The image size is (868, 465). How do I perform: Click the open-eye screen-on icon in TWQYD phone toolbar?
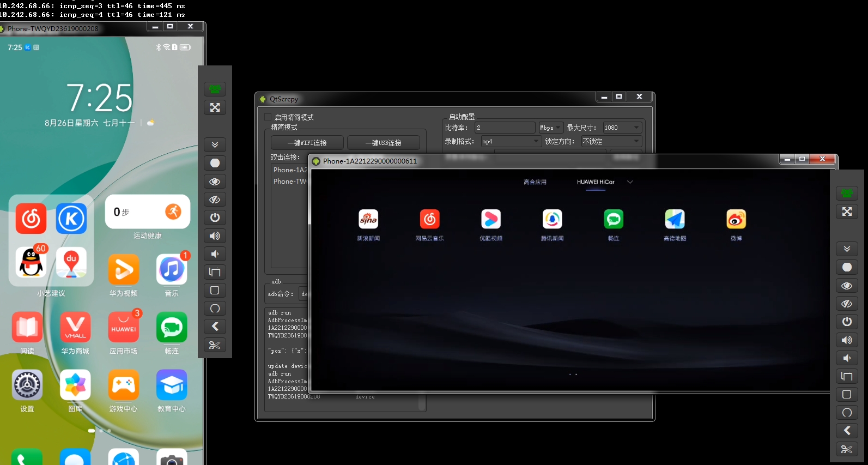[215, 182]
